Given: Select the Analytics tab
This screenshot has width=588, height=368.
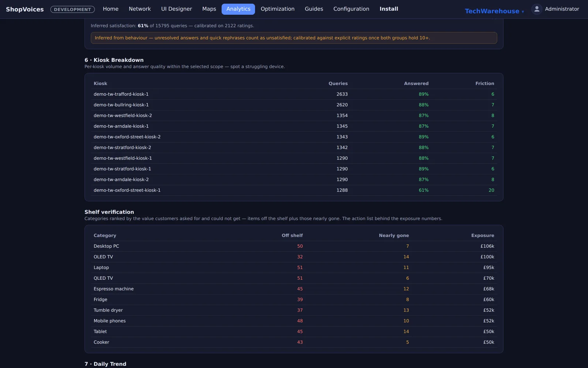Looking at the screenshot, I should tap(238, 9).
